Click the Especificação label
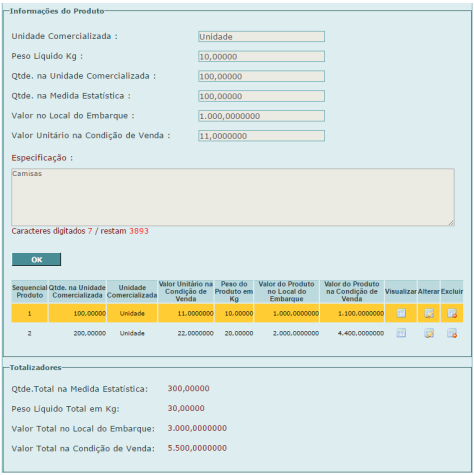Screen dimensions: 474x475 click(42, 158)
